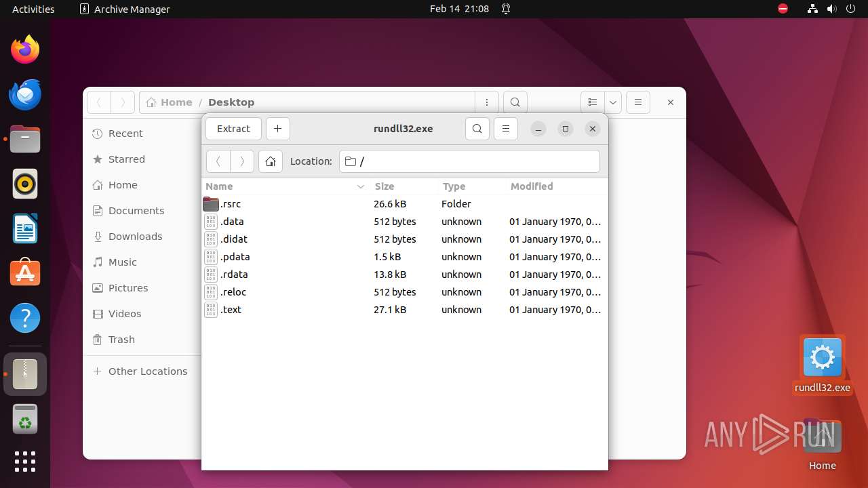Close the Files window
This screenshot has width=868, height=488.
(670, 102)
